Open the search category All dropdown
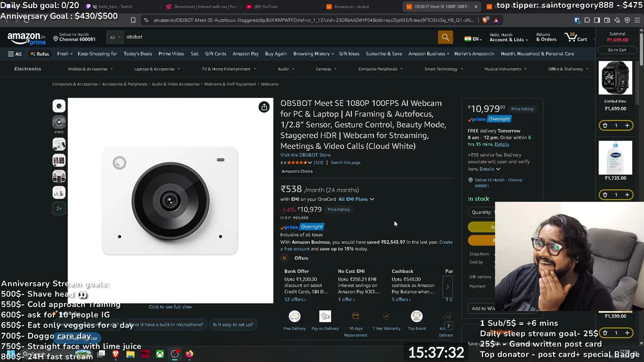Image resolution: width=644 pixels, height=362 pixels. pyautogui.click(x=115, y=37)
